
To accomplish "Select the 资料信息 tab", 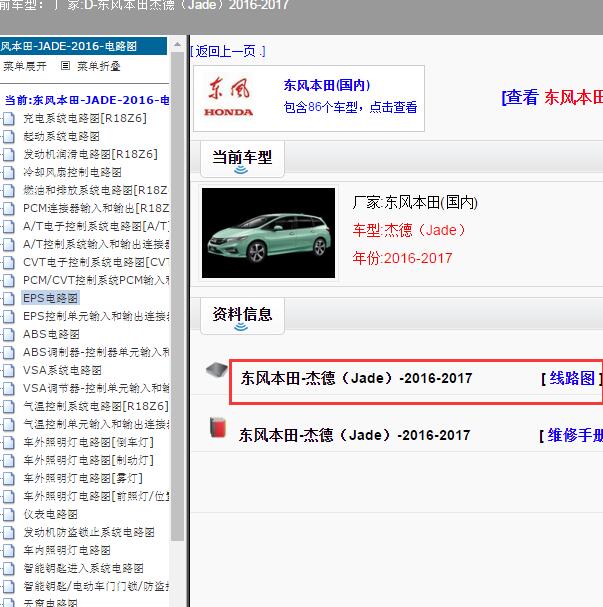I will click(242, 315).
